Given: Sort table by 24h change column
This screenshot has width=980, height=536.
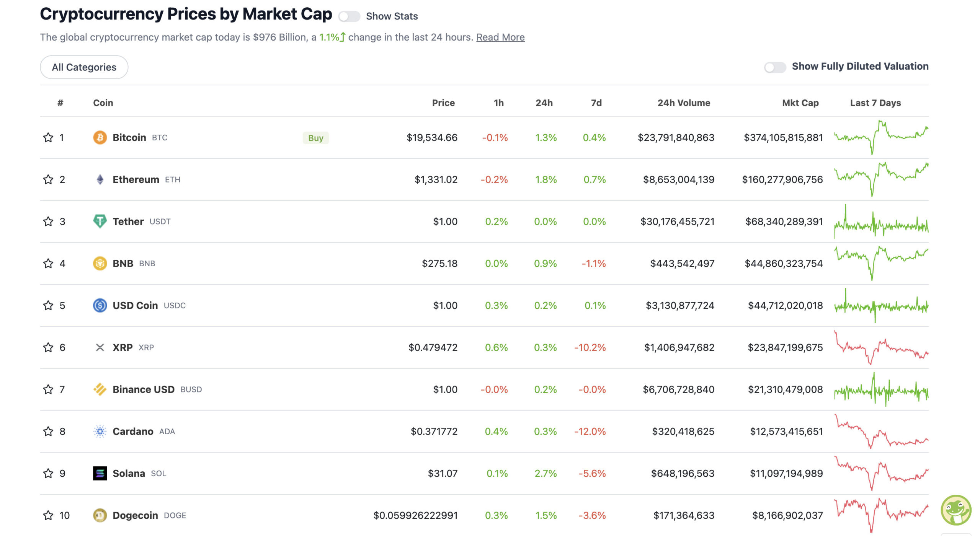Looking at the screenshot, I should coord(544,103).
